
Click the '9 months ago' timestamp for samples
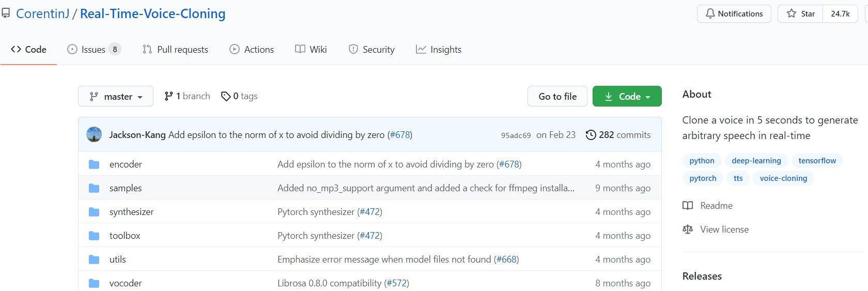(x=623, y=188)
